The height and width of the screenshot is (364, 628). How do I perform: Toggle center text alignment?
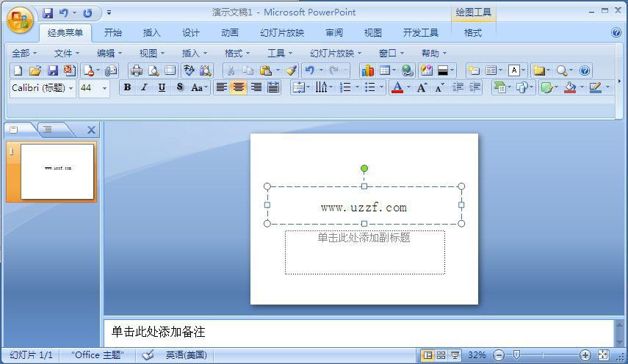coord(239,87)
